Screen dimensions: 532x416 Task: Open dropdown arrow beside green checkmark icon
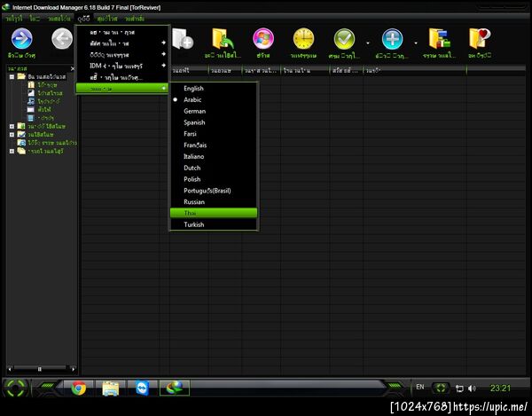(x=368, y=43)
